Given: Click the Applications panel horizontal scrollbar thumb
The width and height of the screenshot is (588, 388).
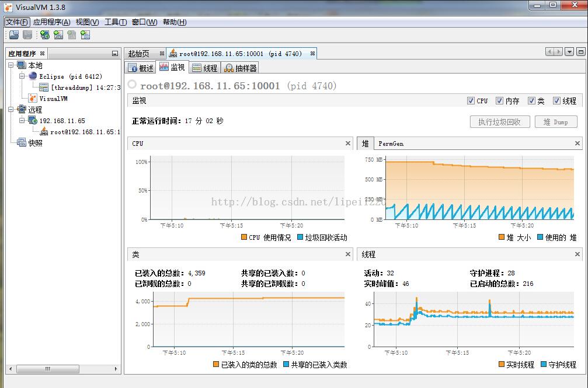Looking at the screenshot, I should 48,369.
